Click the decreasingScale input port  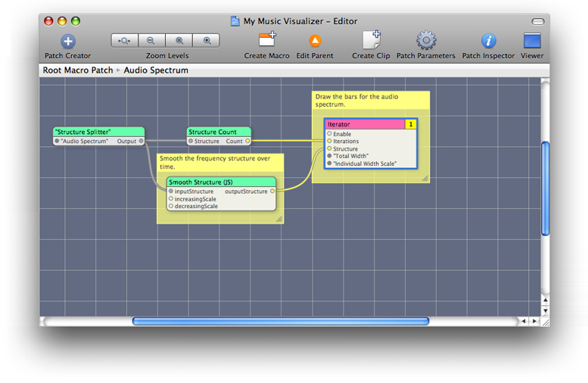171,206
